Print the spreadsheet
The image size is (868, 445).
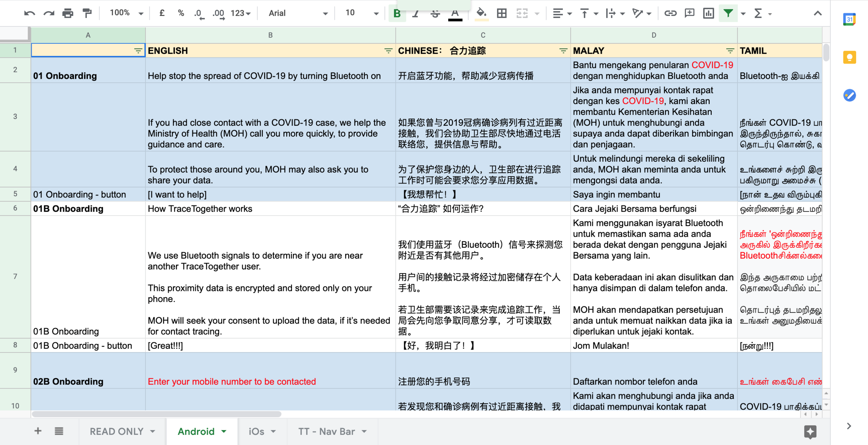pyautogui.click(x=68, y=14)
